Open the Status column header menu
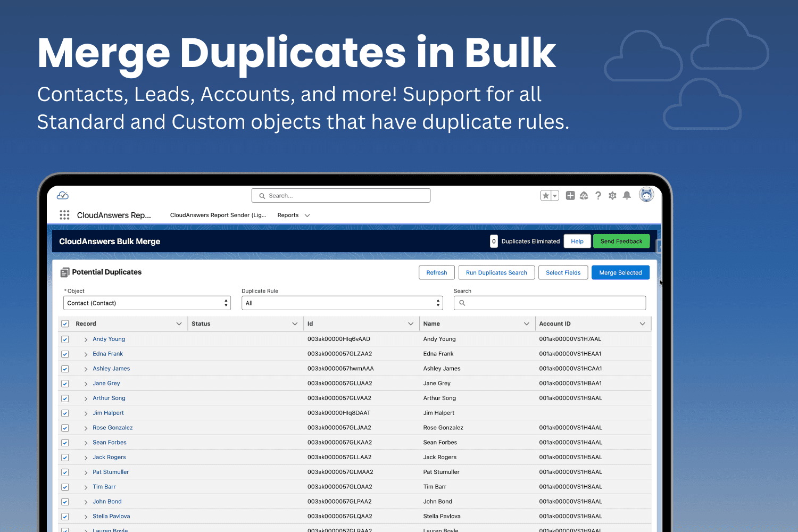The width and height of the screenshot is (798, 532). pos(295,324)
